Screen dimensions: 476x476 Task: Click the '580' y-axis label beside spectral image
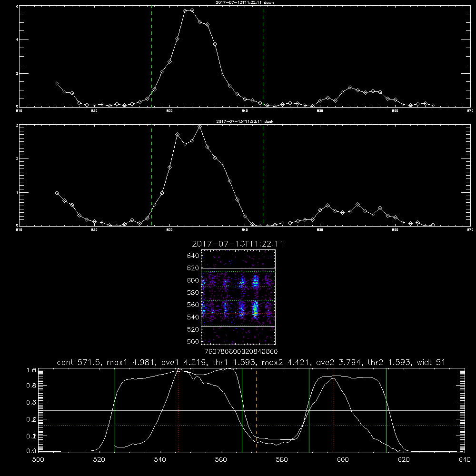pyautogui.click(x=193, y=293)
